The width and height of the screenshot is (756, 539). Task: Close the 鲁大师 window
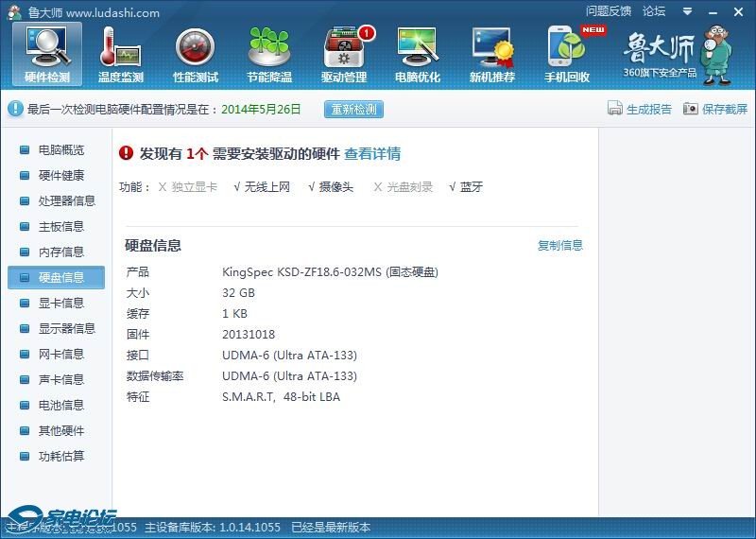coord(738,12)
